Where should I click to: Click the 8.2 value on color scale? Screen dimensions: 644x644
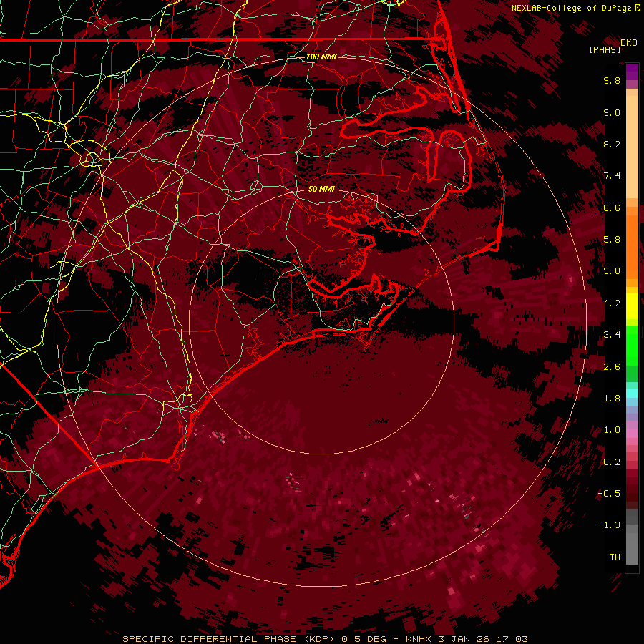coord(612,144)
